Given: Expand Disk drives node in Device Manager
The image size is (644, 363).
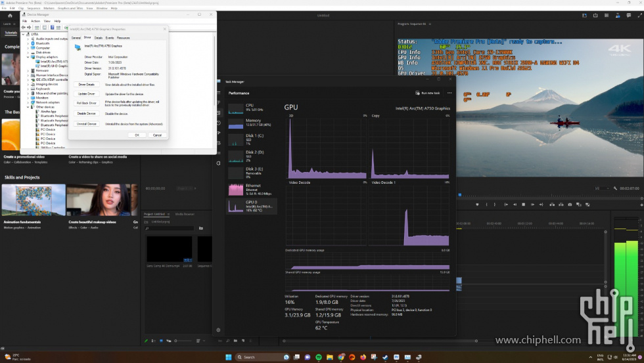Looking at the screenshot, I should point(28,53).
